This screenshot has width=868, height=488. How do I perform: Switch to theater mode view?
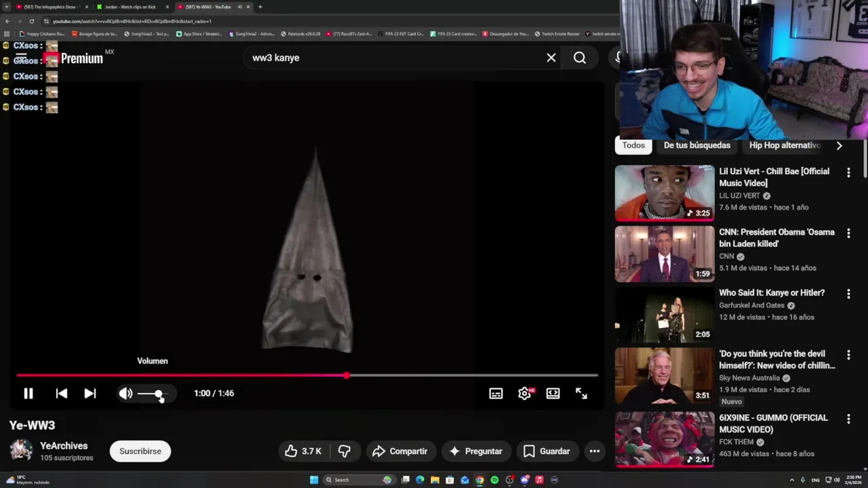point(553,393)
